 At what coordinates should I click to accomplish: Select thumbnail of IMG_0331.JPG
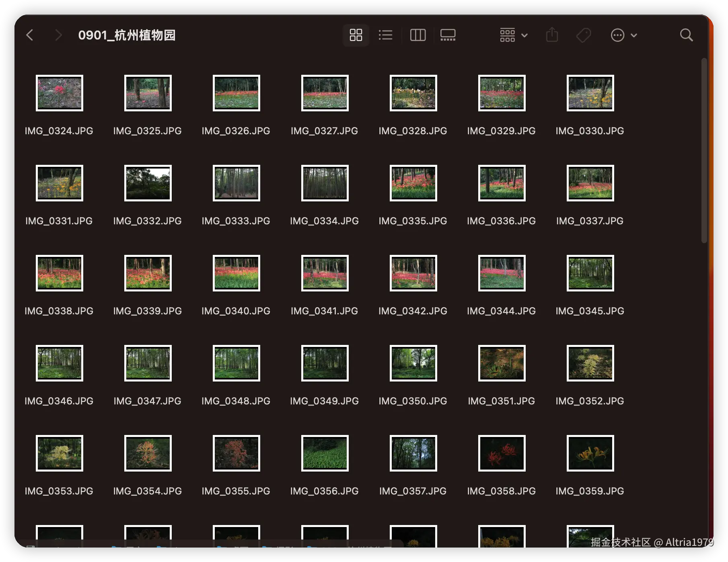click(x=60, y=183)
